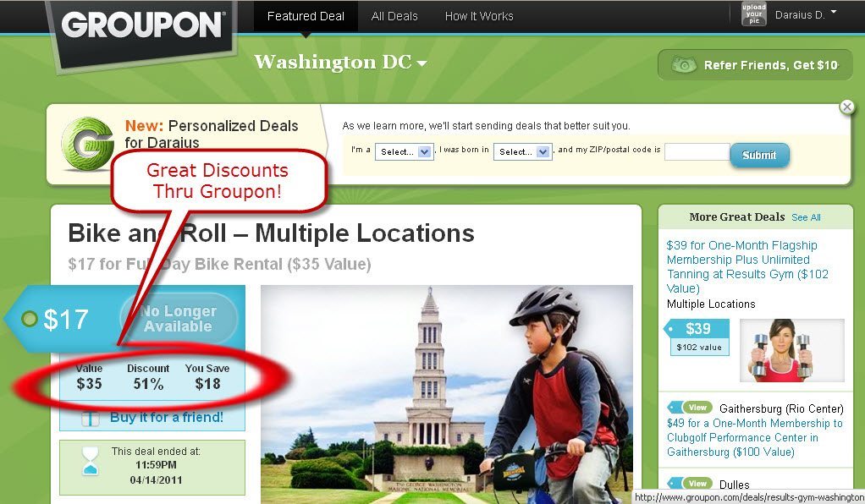
Task: Click the hourglass deal timer icon
Action: click(x=90, y=462)
